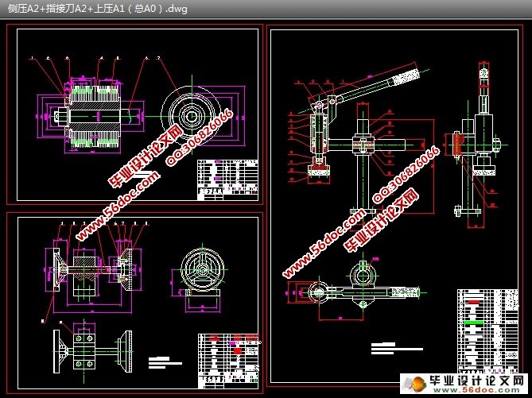
Task: Click the red highlighted row in parts list
Action: tap(474, 302)
